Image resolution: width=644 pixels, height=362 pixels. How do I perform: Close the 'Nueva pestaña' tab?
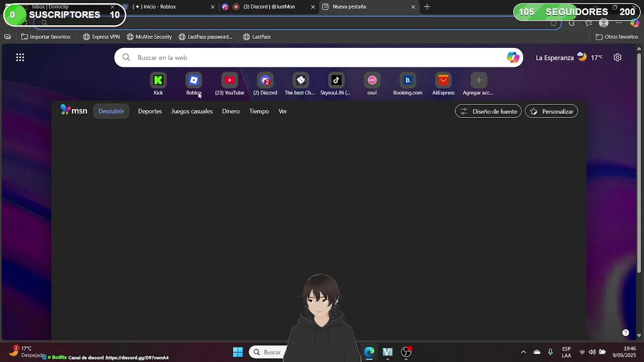click(x=413, y=7)
